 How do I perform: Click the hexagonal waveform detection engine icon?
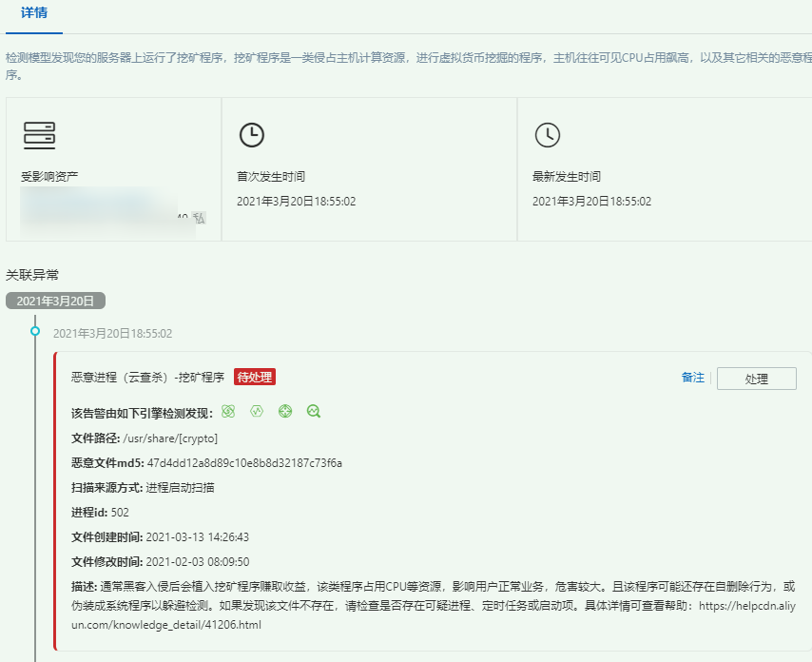pos(255,411)
